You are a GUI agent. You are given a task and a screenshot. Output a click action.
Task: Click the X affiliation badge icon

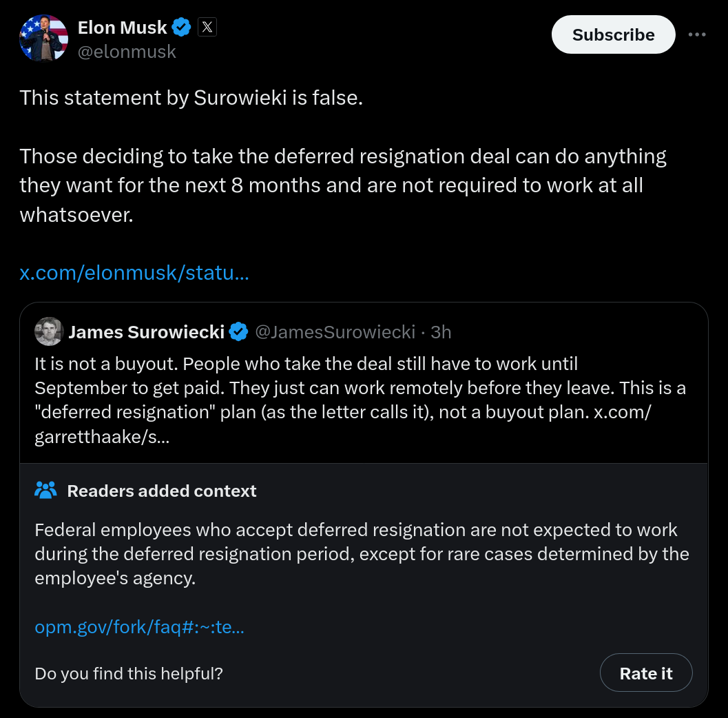pyautogui.click(x=207, y=28)
